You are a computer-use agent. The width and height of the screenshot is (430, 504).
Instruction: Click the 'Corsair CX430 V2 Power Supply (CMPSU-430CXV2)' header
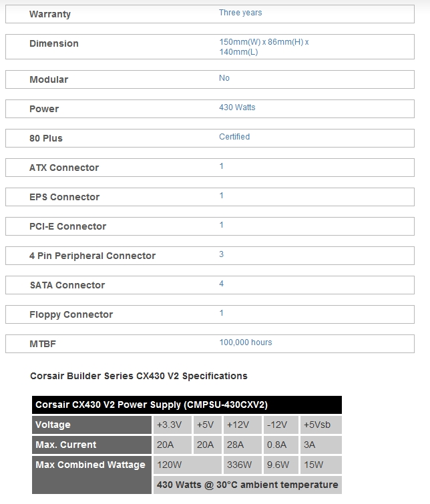tap(187, 405)
